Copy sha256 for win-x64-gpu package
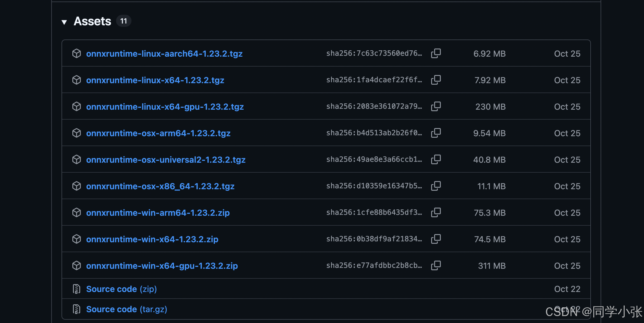644x323 pixels. coord(436,265)
